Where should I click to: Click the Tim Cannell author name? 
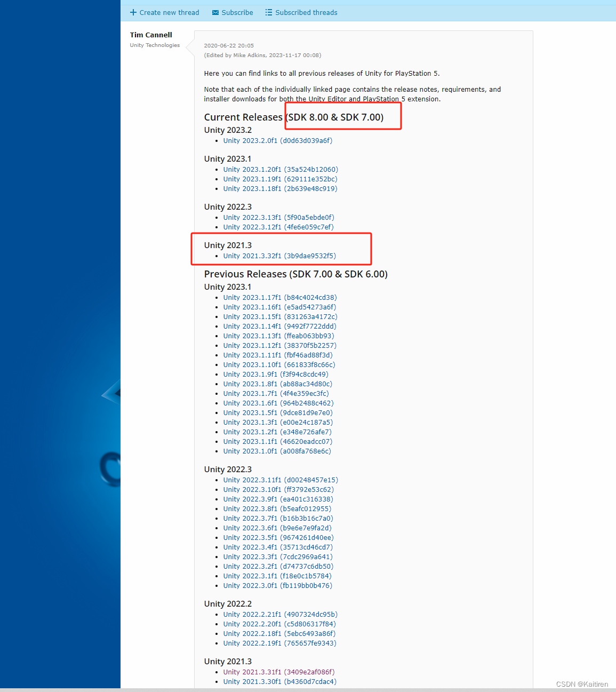point(151,35)
